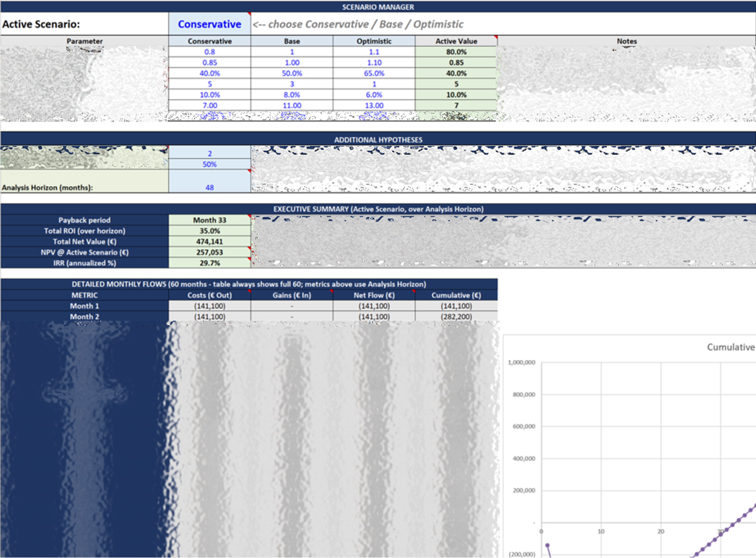Click the Conservative value 7.00 cell
756x558 pixels.
(x=209, y=105)
